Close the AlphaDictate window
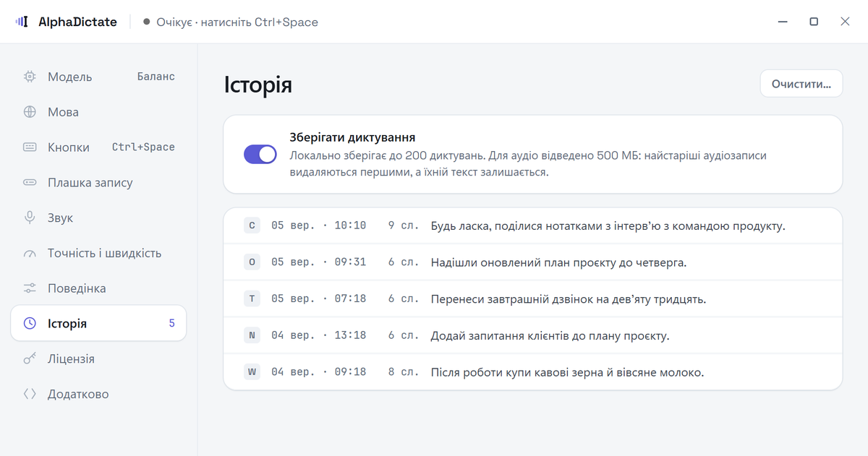The height and width of the screenshot is (456, 868). coord(845,22)
